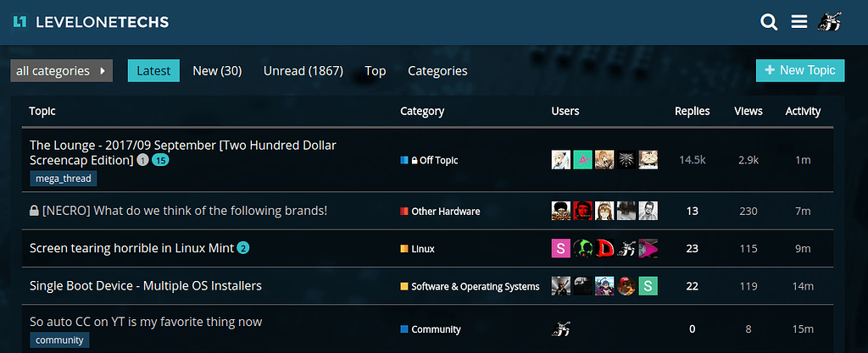Open green creature avatar in Linux Mint row
Image resolution: width=868 pixels, height=353 pixels.
coord(582,248)
